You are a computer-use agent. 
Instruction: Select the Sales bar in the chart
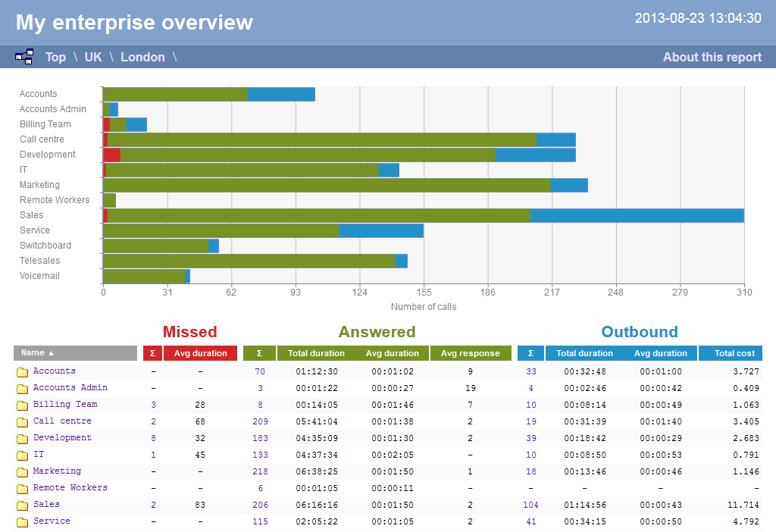pos(379,215)
